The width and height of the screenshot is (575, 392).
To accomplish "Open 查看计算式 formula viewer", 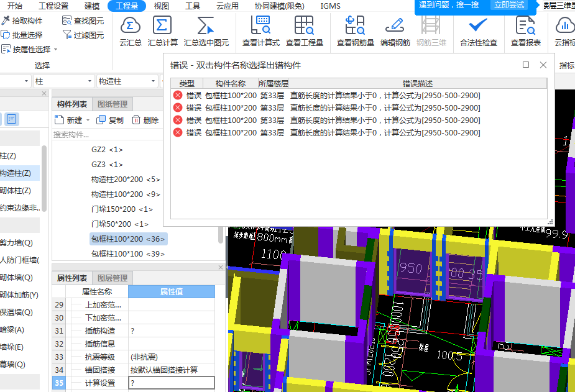I will pyautogui.click(x=260, y=31).
